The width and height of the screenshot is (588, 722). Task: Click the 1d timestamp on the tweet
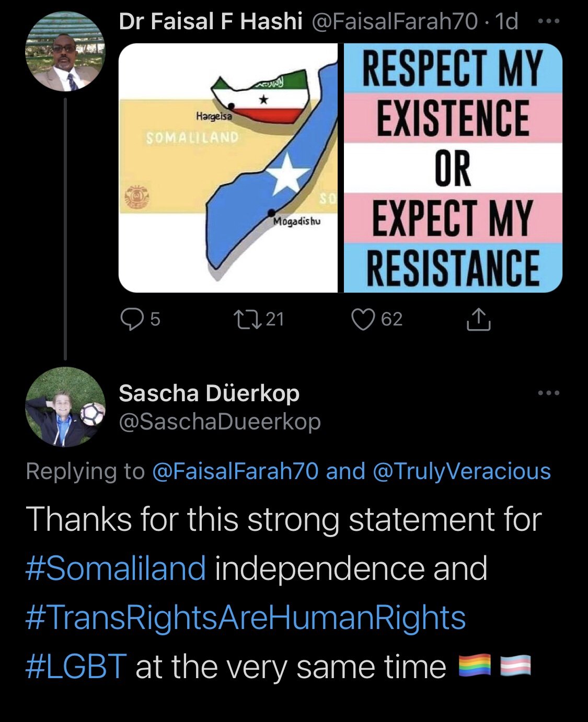pos(506,21)
